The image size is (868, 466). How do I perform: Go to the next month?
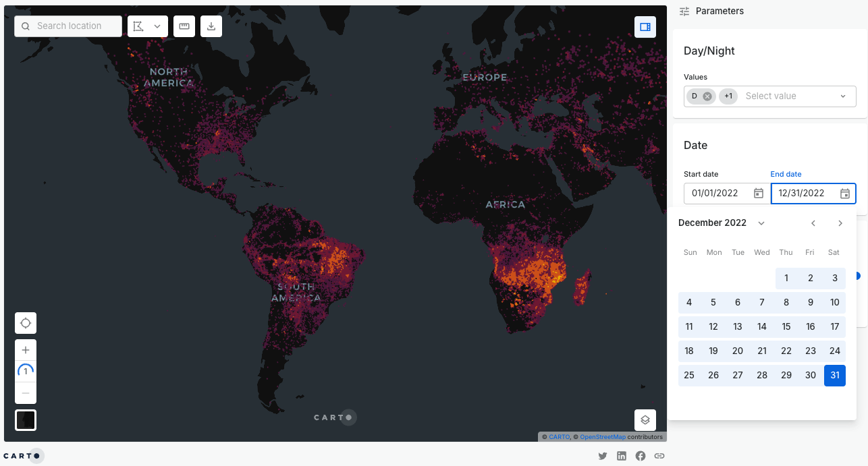[840, 223]
